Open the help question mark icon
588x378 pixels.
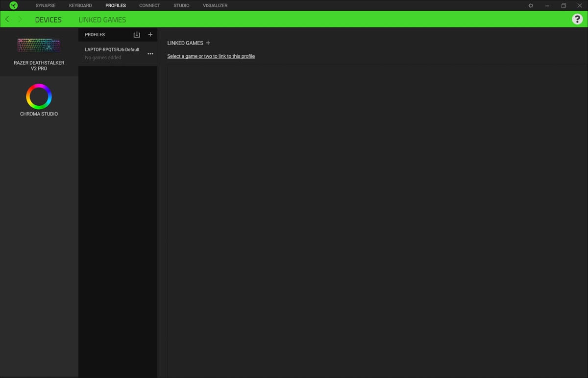coord(577,19)
